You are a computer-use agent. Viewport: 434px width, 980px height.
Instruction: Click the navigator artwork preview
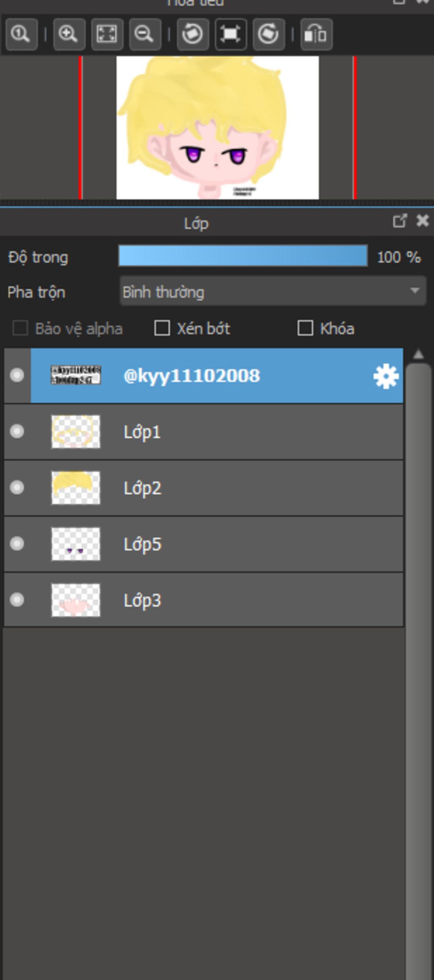pos(217,128)
